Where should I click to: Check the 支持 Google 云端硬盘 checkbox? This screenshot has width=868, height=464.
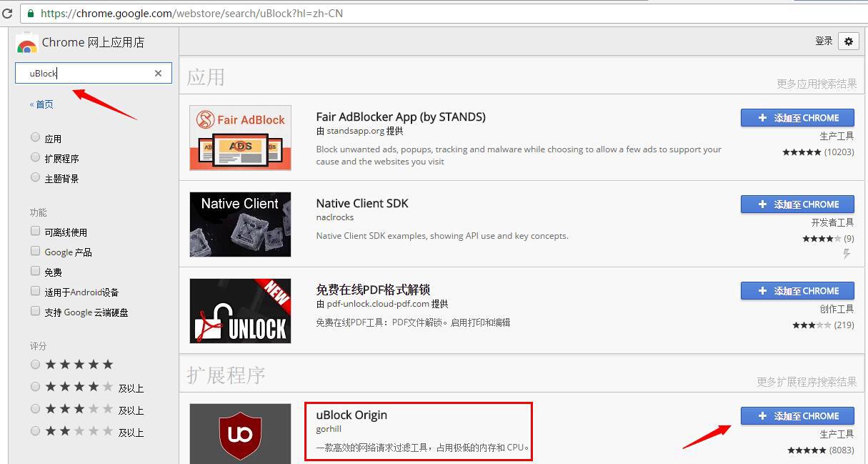[x=35, y=311]
